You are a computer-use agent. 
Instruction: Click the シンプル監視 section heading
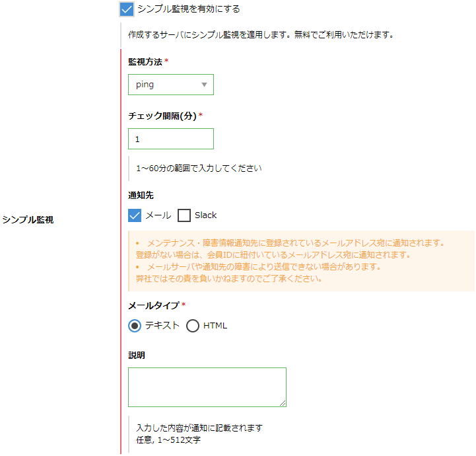point(28,220)
